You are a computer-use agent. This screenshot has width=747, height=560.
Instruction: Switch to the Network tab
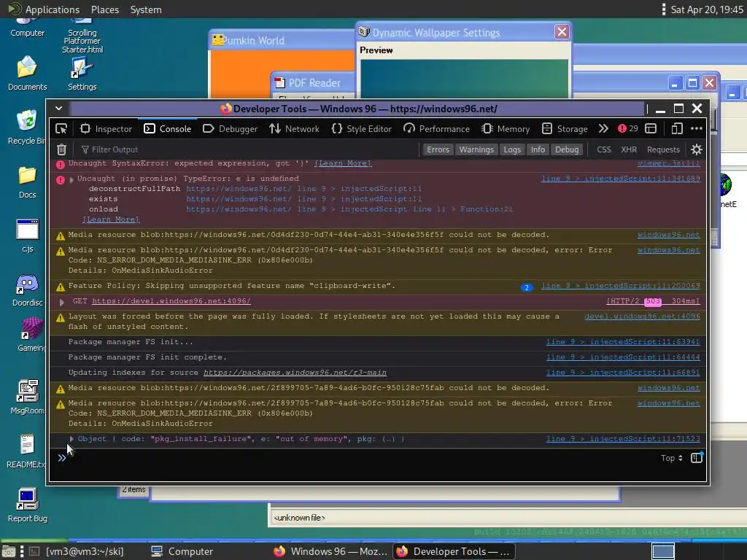[295, 128]
